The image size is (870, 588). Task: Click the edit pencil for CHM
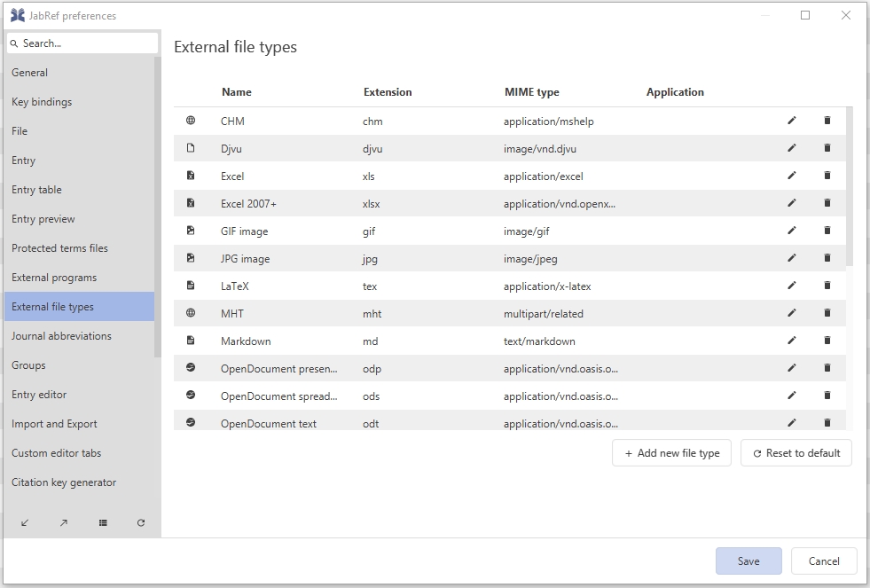pyautogui.click(x=792, y=121)
